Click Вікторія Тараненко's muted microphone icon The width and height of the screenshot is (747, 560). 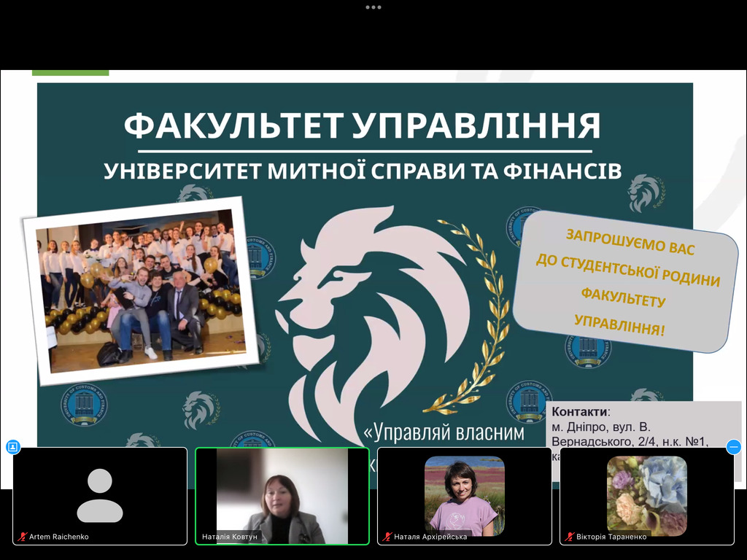pyautogui.click(x=569, y=537)
